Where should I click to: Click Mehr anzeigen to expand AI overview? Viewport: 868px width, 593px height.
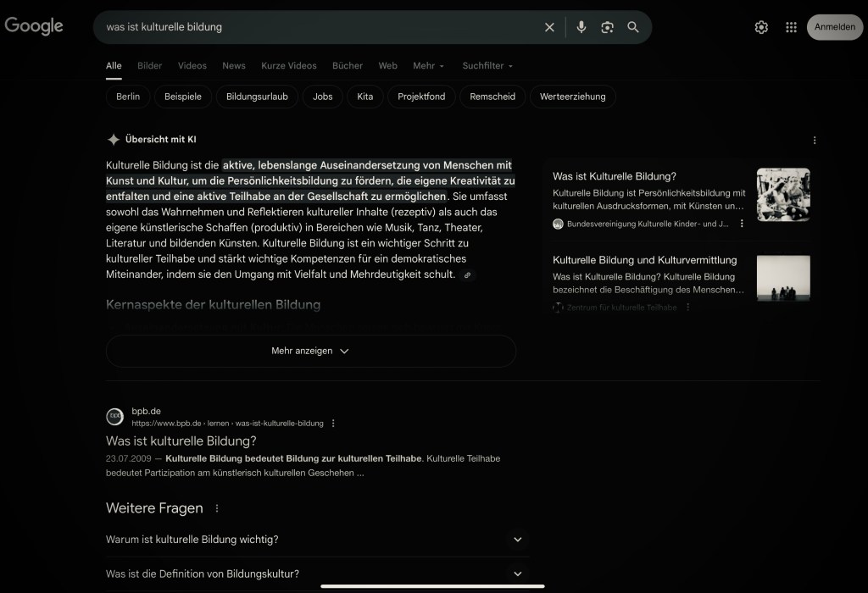310,351
